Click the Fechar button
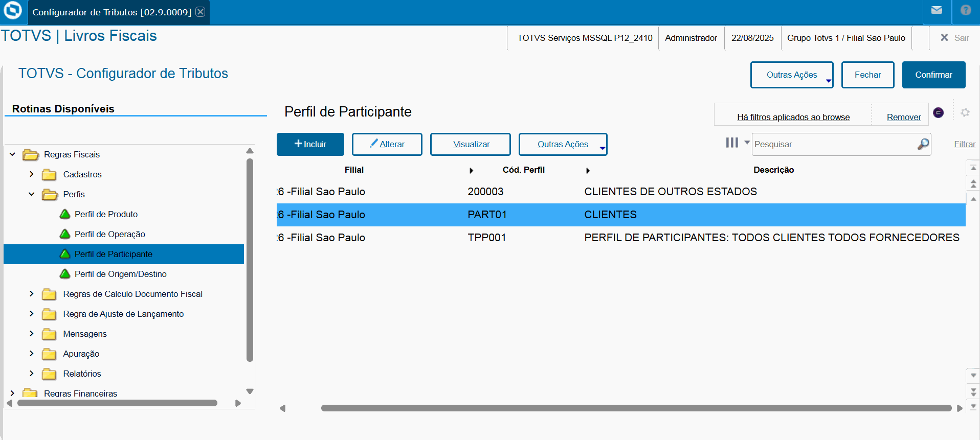The height and width of the screenshot is (440, 980). [868, 75]
